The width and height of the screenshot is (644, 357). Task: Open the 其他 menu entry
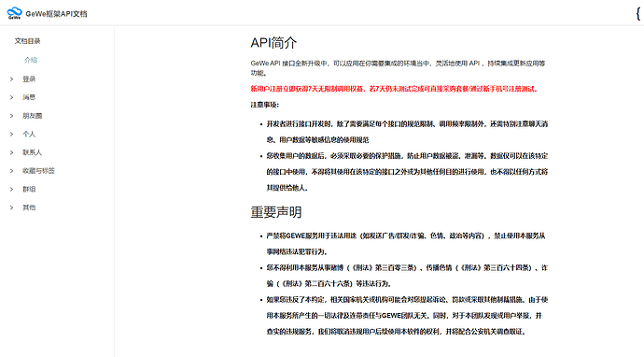pyautogui.click(x=29, y=207)
